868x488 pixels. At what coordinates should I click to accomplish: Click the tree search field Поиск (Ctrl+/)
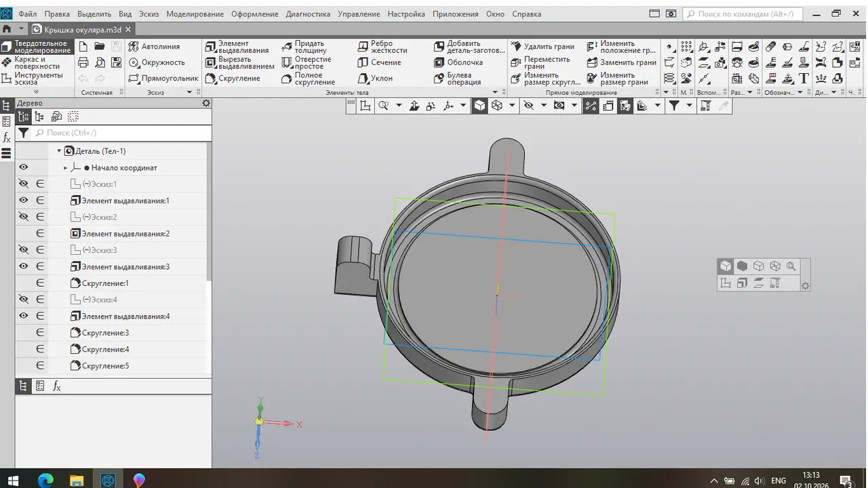point(122,133)
